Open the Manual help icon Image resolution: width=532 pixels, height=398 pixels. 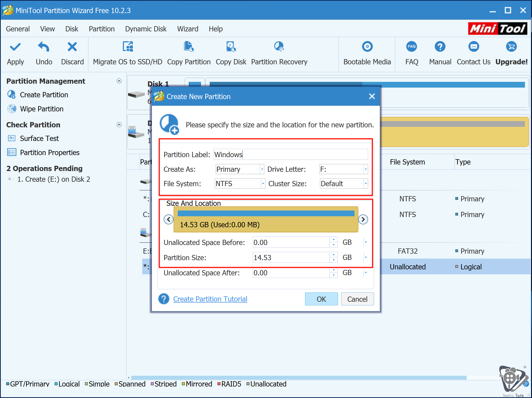click(x=440, y=47)
